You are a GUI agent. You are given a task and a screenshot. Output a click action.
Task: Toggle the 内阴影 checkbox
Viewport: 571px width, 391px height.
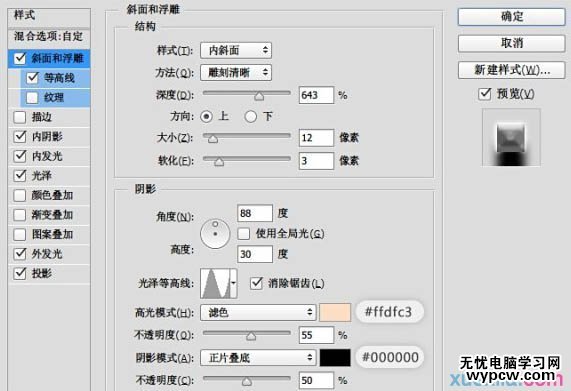pos(20,137)
